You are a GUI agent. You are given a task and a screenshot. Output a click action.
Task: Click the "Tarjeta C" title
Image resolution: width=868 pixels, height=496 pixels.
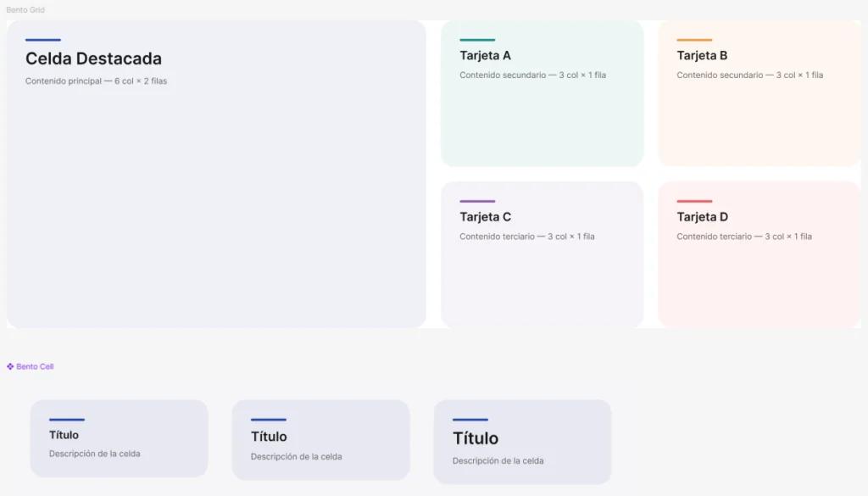click(485, 217)
